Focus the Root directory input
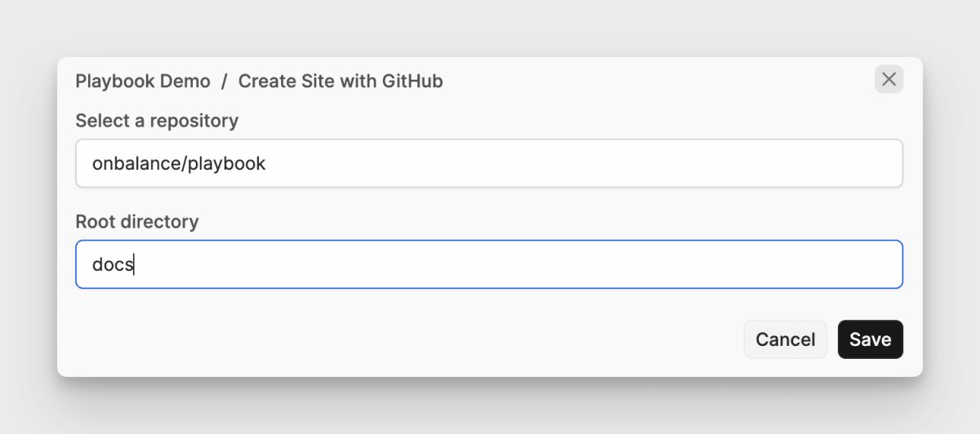 488,264
